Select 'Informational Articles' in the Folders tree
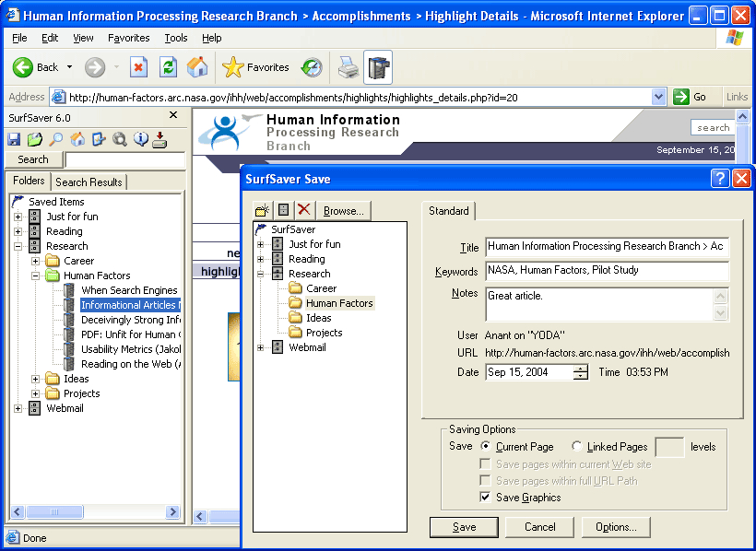This screenshot has height=551, width=756. (x=130, y=305)
